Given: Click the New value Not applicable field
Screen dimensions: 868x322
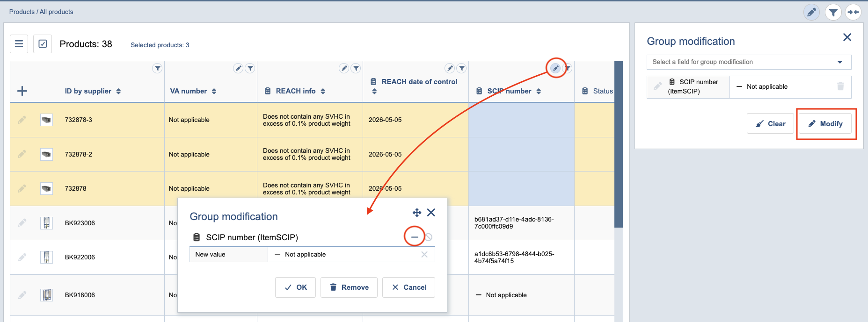Looking at the screenshot, I should point(351,254).
